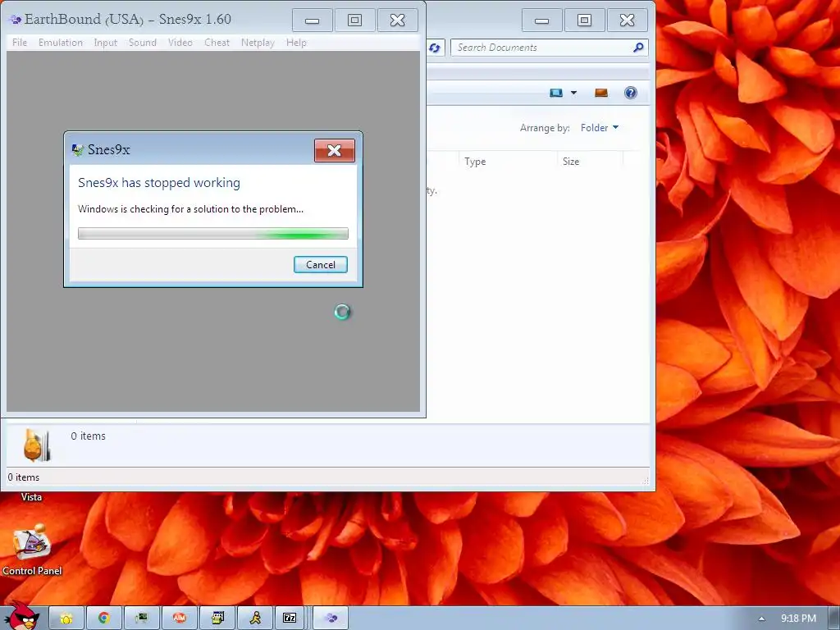Open the Cheat menu

click(x=217, y=43)
